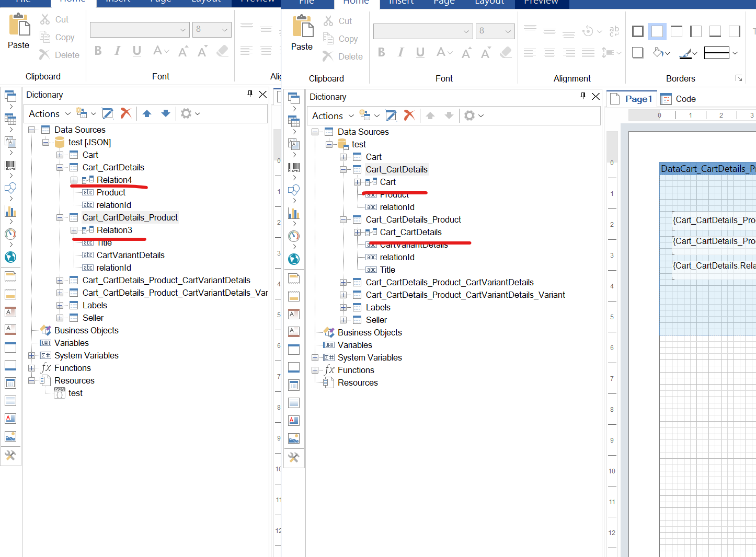Screen dimensions: 756x557
Task: Click the blue move down arrow in left Dictionary
Action: (x=166, y=113)
